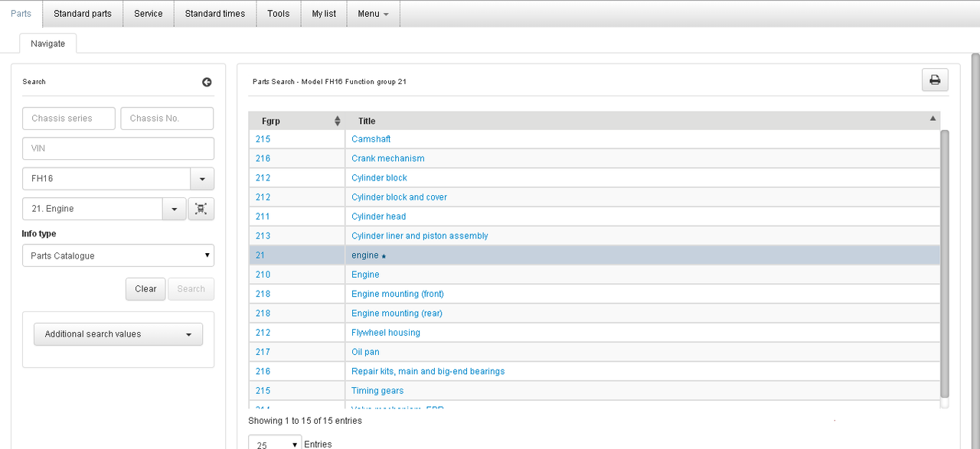Viewport: 980px width, 449px height.
Task: Open the Flywheel housing link
Action: click(x=385, y=333)
